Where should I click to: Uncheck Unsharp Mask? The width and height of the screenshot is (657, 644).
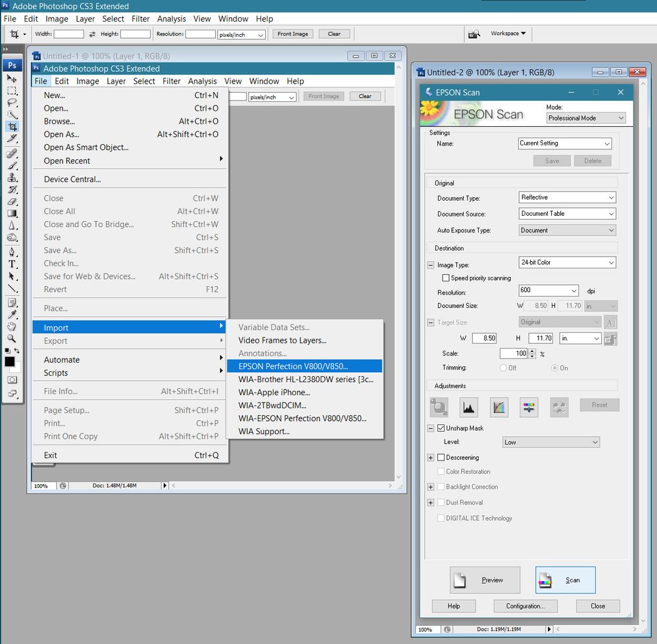tap(440, 428)
